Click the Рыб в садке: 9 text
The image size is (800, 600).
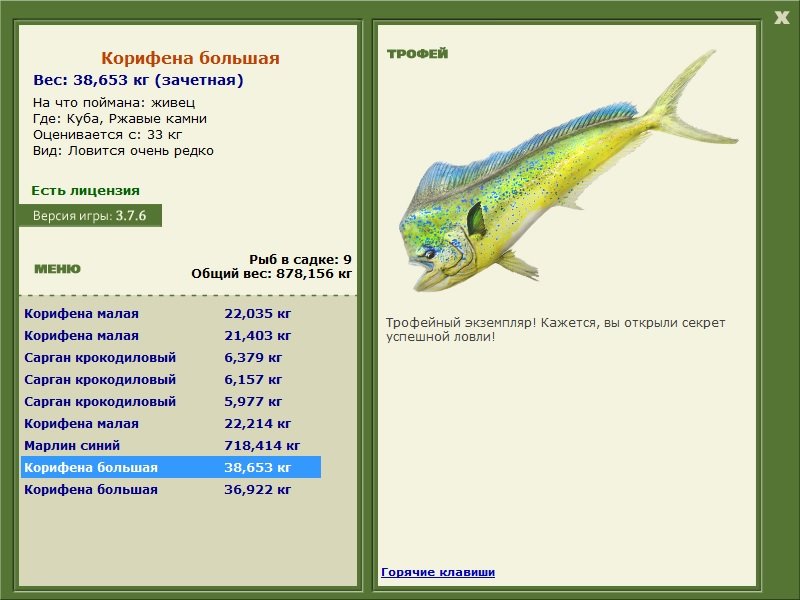[x=300, y=260]
